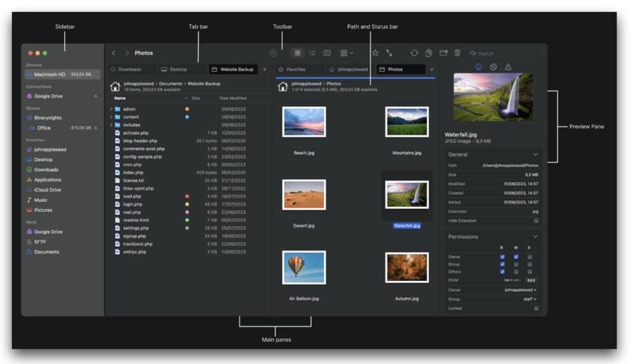Image resolution: width=634 pixels, height=364 pixels.
Task: Create a new folder from toolbar
Action: [443, 53]
